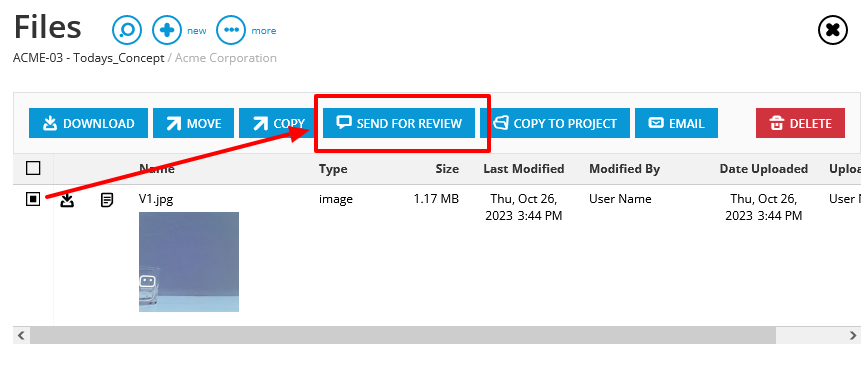
Task: Sort by the Type column header
Action: click(x=333, y=169)
